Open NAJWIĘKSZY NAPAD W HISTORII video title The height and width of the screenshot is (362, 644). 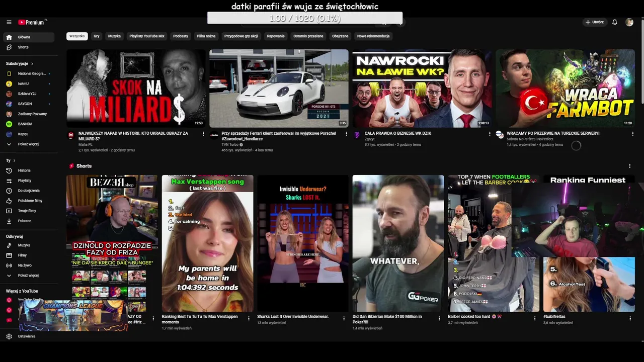coord(133,136)
